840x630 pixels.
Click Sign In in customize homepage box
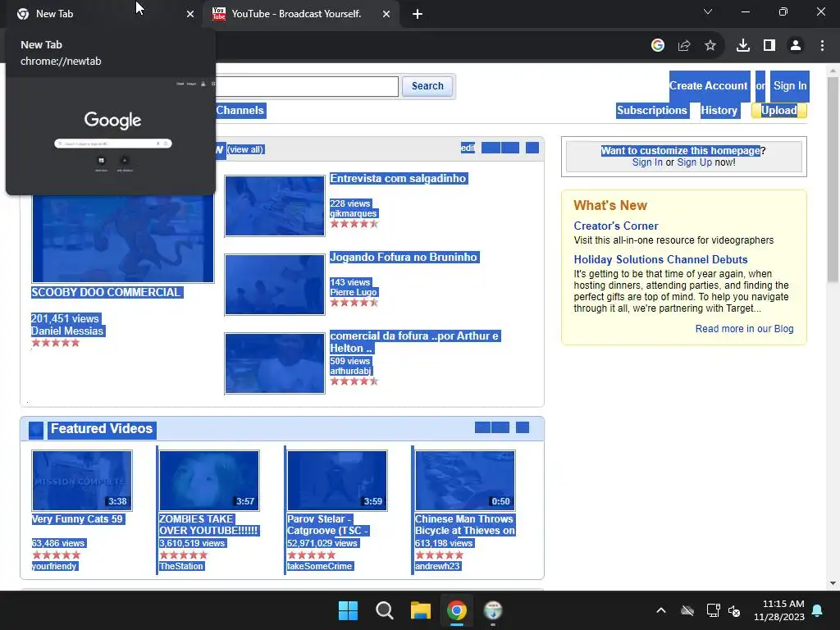[647, 162]
